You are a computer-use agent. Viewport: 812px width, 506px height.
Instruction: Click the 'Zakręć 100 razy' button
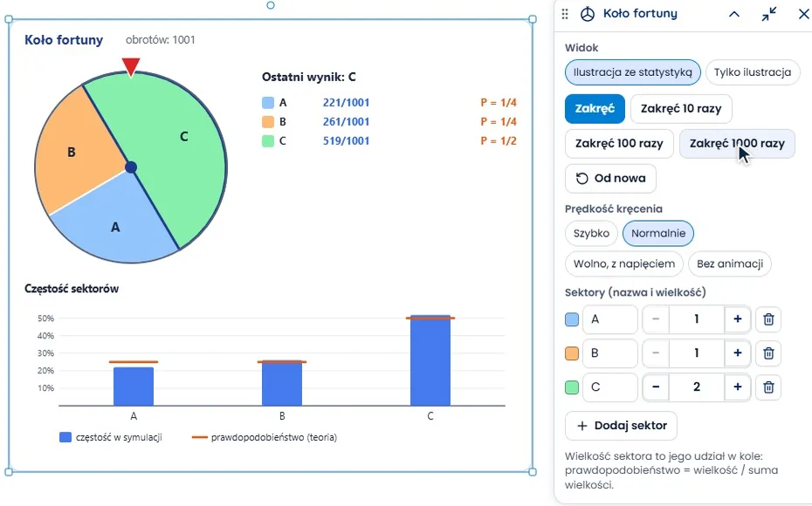point(619,143)
